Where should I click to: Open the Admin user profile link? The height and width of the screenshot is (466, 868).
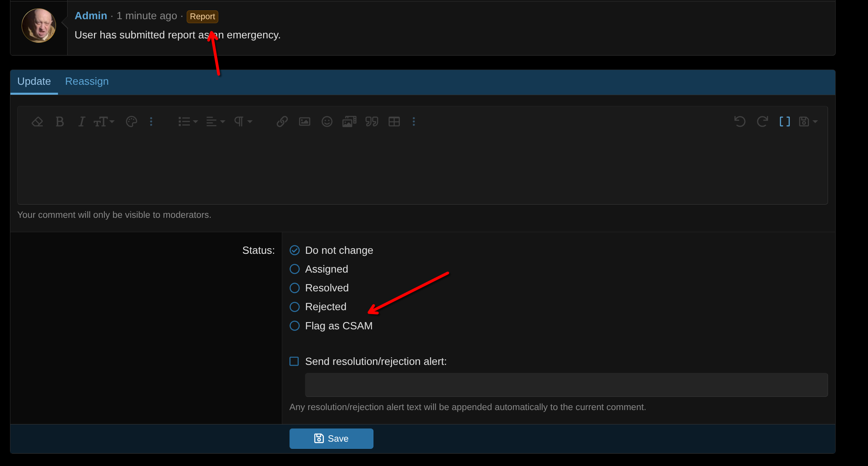[x=91, y=16]
